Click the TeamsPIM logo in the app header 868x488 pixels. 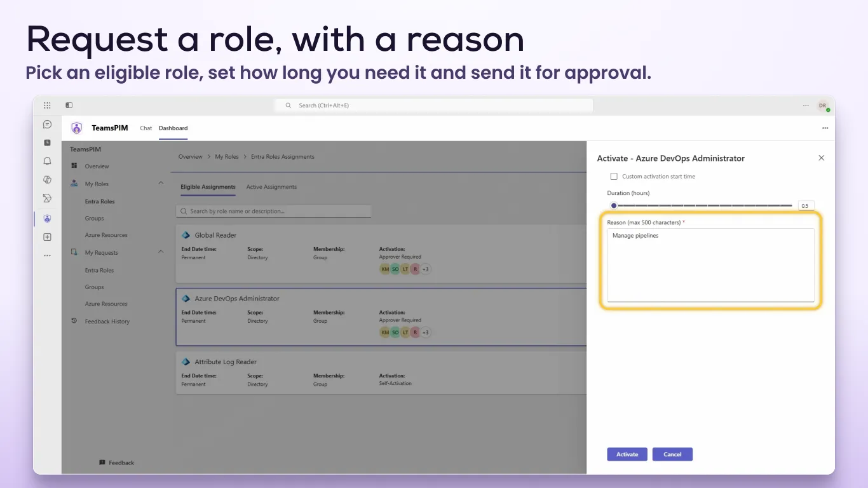(77, 128)
